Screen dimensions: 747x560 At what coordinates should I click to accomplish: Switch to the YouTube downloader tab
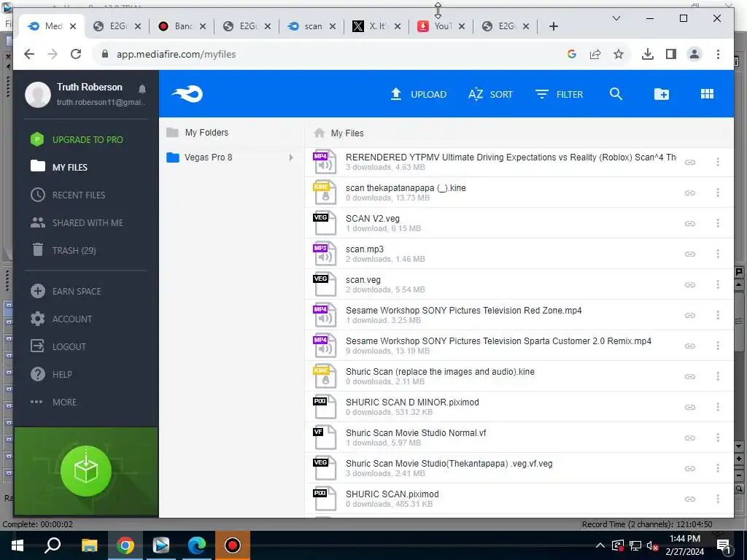441,26
